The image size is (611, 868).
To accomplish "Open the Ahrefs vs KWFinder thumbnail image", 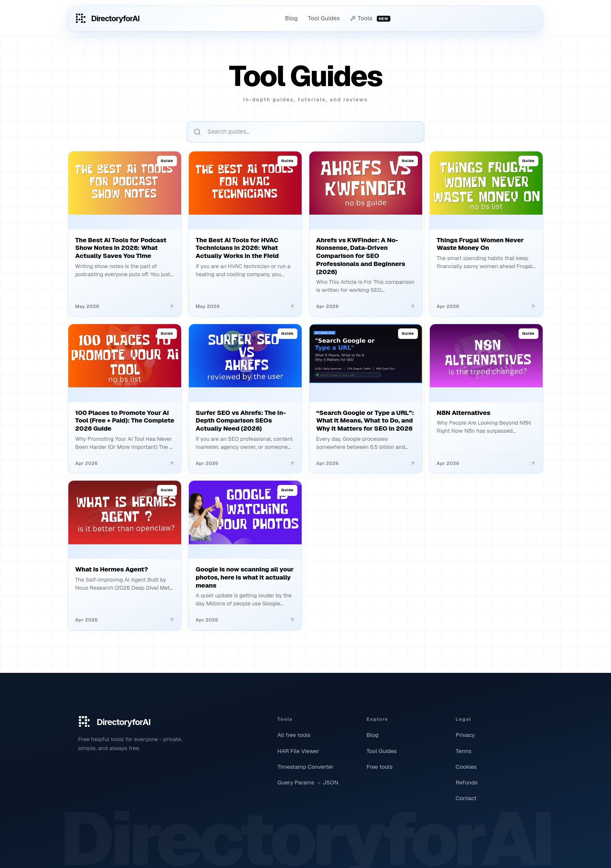I will coord(366,183).
